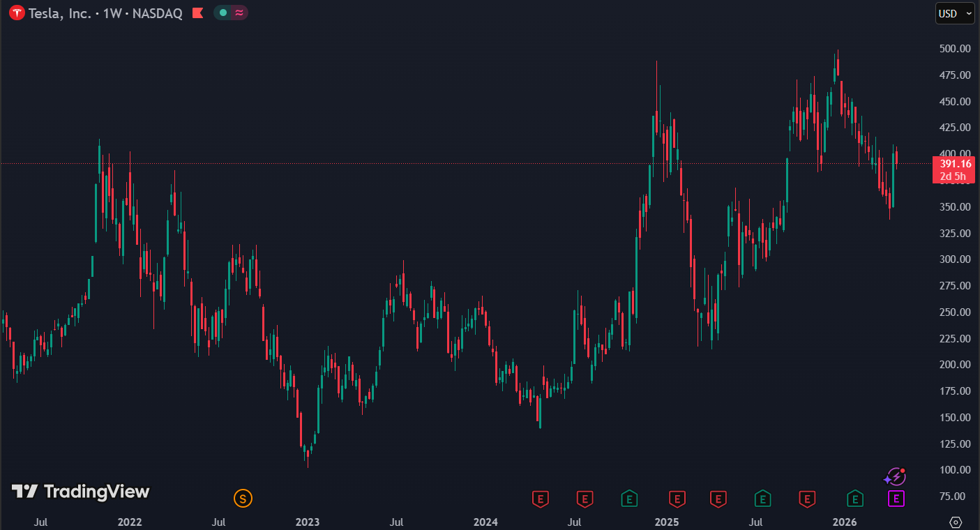Click the pink approximate-sign data indicator
Screen dimensions: 980x530
pyautogui.click(x=239, y=13)
